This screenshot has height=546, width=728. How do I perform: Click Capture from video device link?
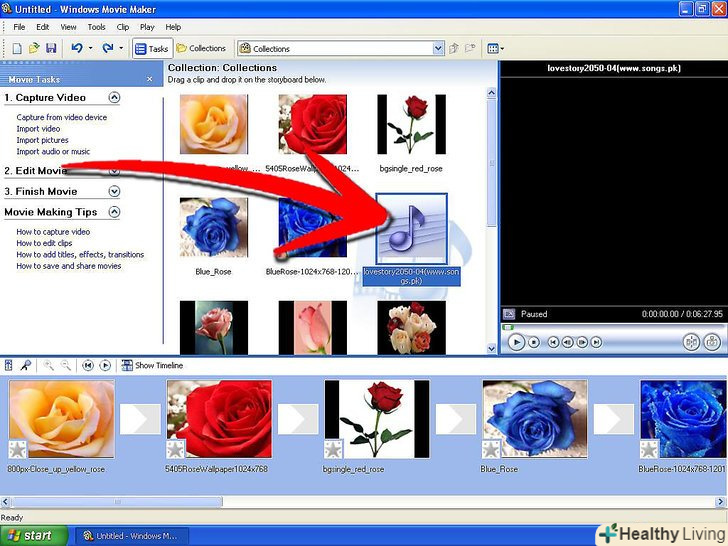pos(62,117)
